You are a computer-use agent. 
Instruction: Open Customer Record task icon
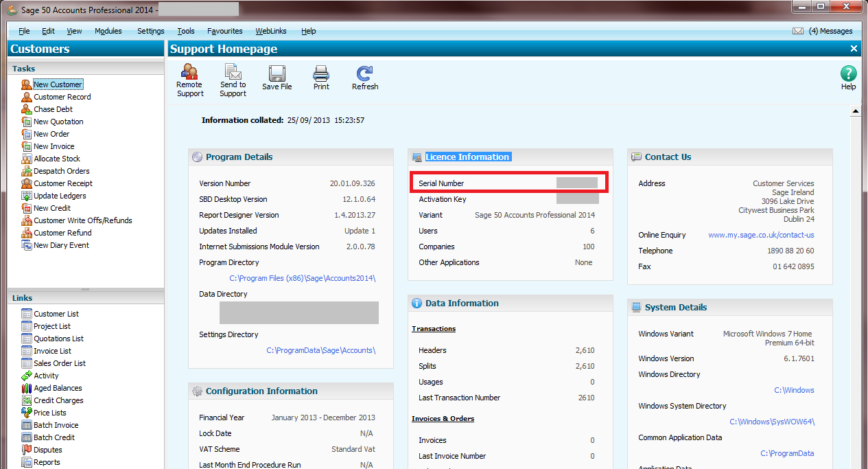(x=27, y=97)
